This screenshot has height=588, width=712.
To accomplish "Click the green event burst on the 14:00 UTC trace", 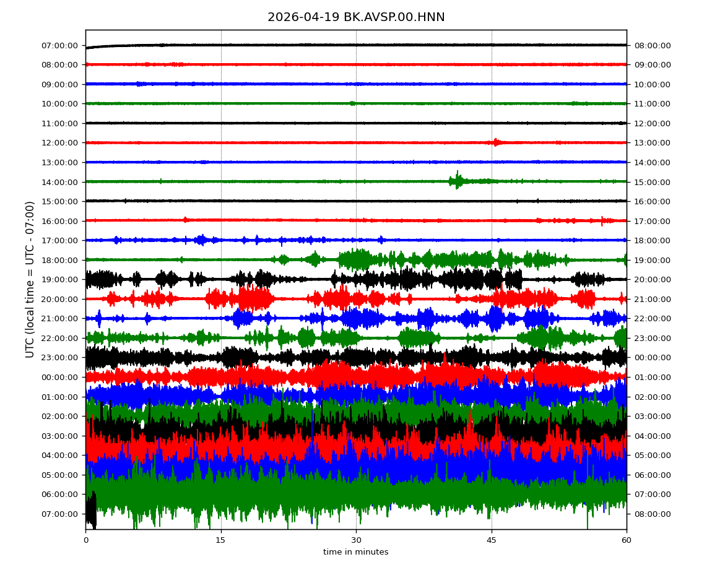I will pyautogui.click(x=458, y=181).
